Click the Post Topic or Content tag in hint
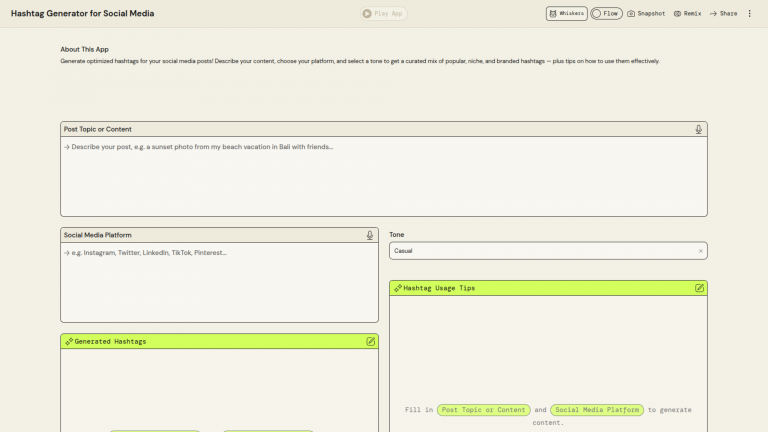768x432 pixels. tap(483, 410)
